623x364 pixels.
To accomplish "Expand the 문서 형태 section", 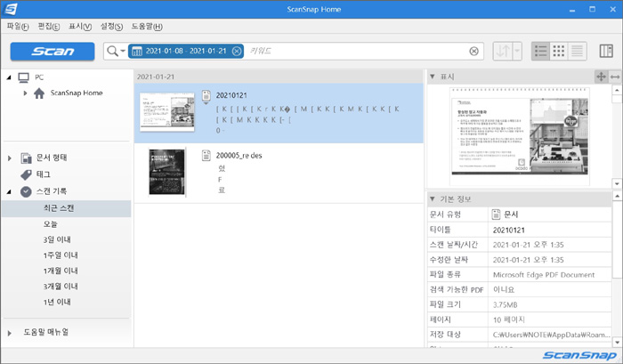I will (x=10, y=158).
